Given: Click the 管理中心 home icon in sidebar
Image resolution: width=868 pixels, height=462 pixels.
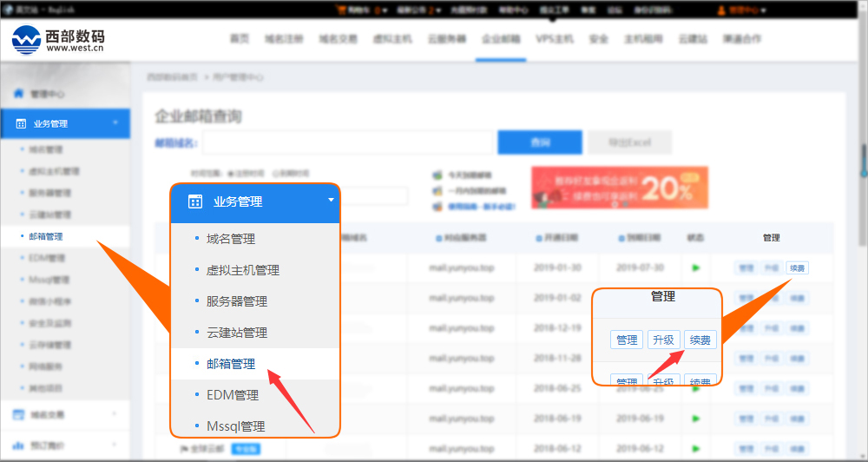Looking at the screenshot, I should pyautogui.click(x=18, y=94).
